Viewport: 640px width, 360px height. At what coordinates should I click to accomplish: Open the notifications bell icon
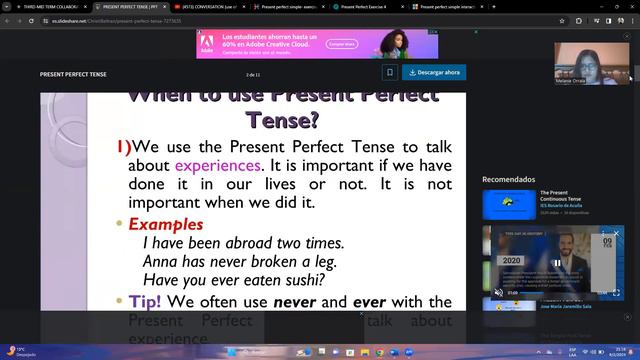[x=631, y=352]
